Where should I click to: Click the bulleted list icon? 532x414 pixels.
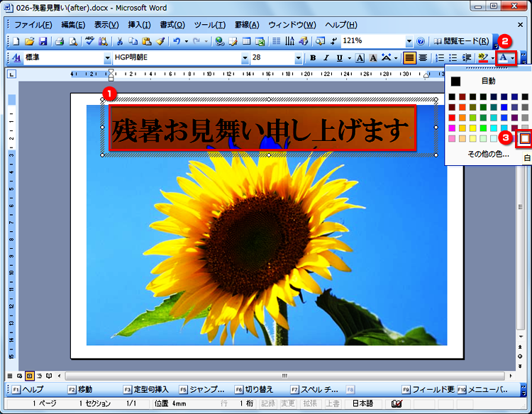453,58
